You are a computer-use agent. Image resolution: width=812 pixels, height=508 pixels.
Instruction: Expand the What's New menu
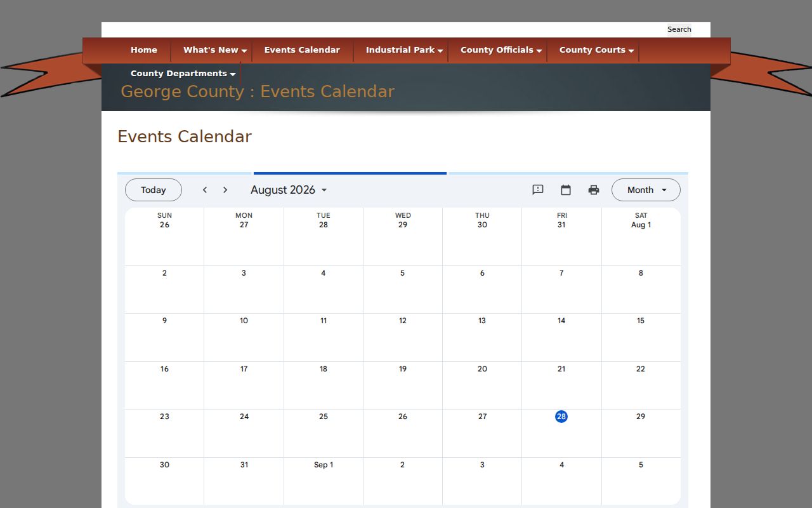tap(214, 50)
